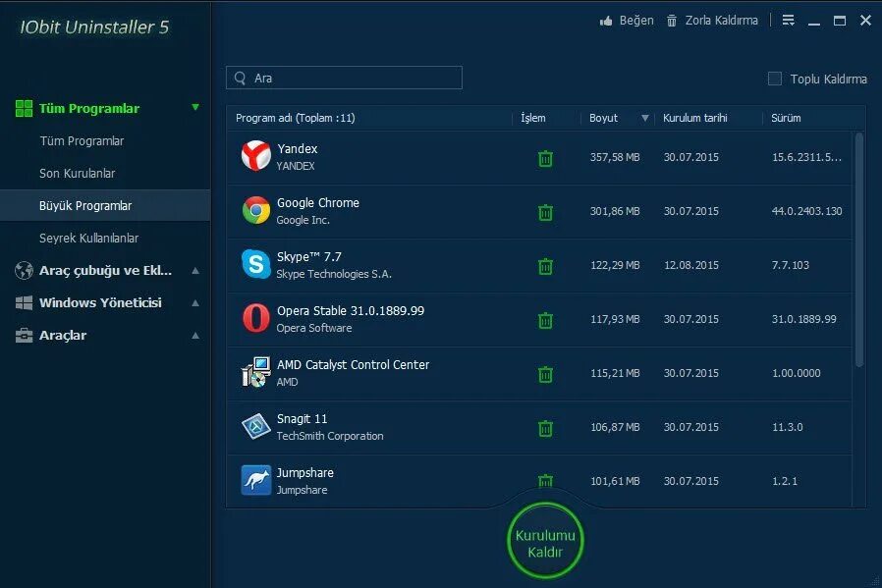
Task: Click the Skype Technologies S.A. publisher text
Action: click(334, 274)
